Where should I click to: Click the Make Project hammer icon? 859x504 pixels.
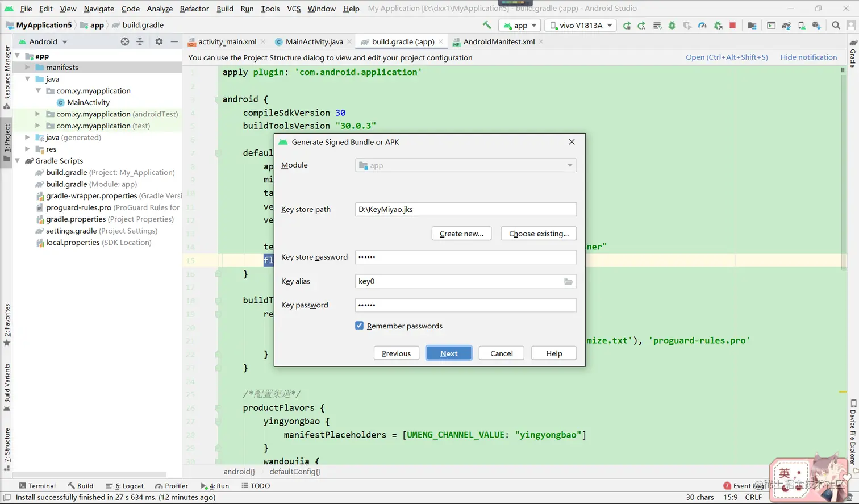click(x=487, y=25)
